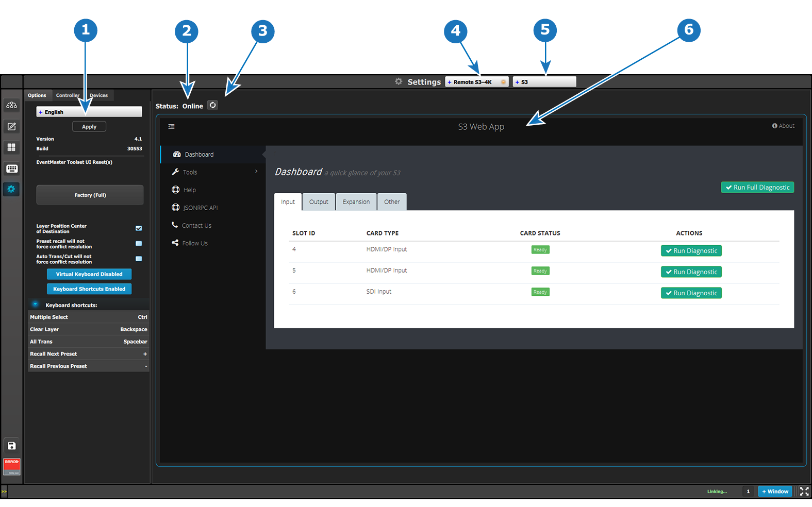Run Diagnostic for slot 5 HDMI/DP Input

click(x=691, y=272)
